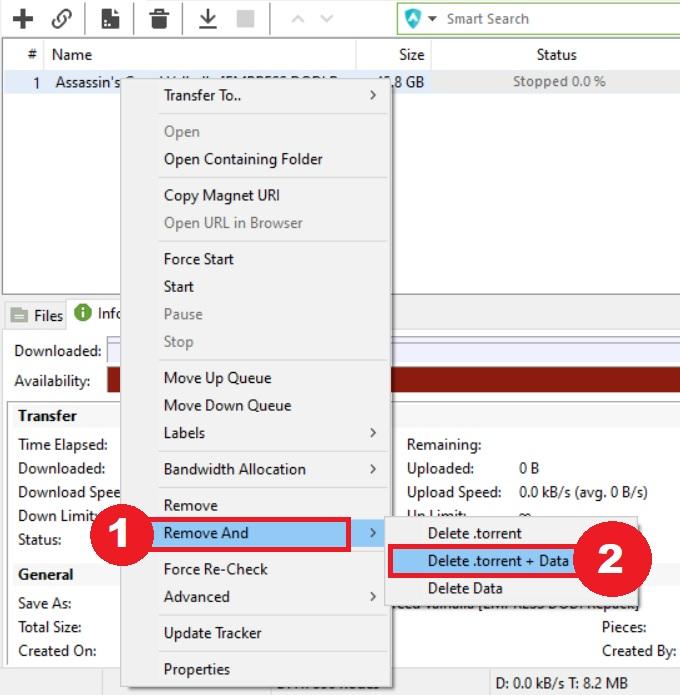Switch to the Files tab
This screenshot has width=680, height=695.
[36, 316]
